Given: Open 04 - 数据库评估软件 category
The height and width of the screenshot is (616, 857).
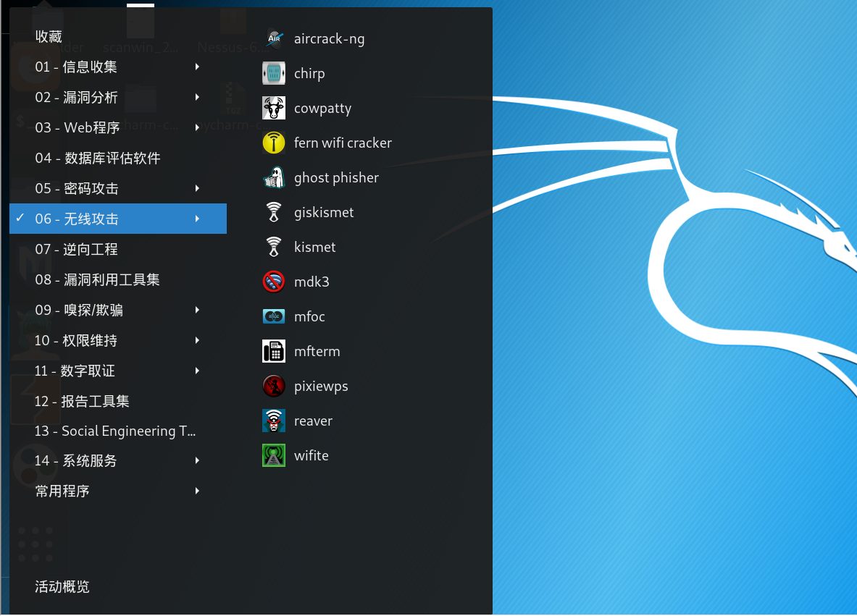Looking at the screenshot, I should [x=118, y=158].
